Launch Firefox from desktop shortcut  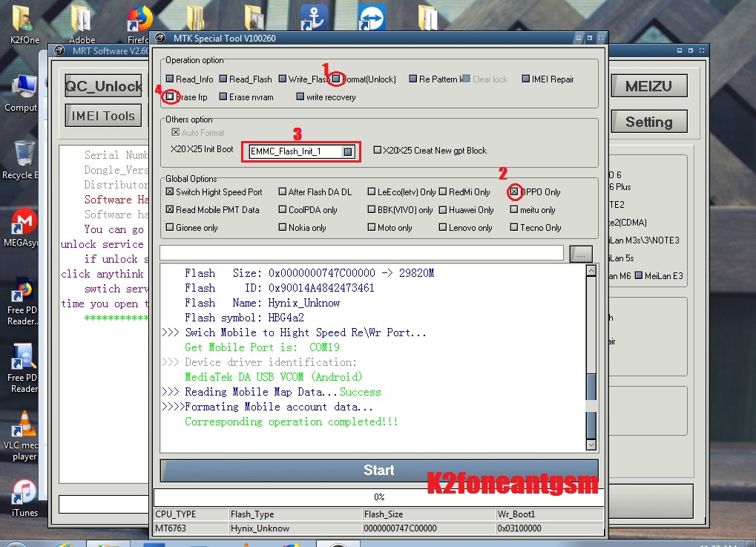pyautogui.click(x=139, y=23)
